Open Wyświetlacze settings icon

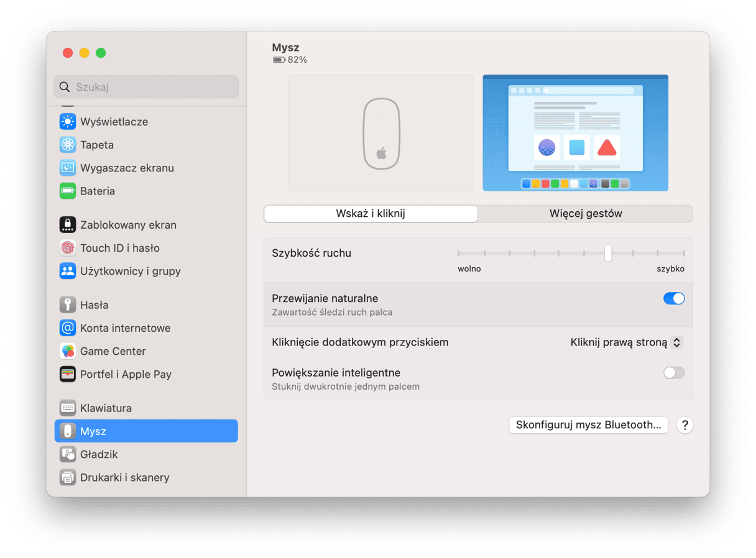click(x=67, y=122)
